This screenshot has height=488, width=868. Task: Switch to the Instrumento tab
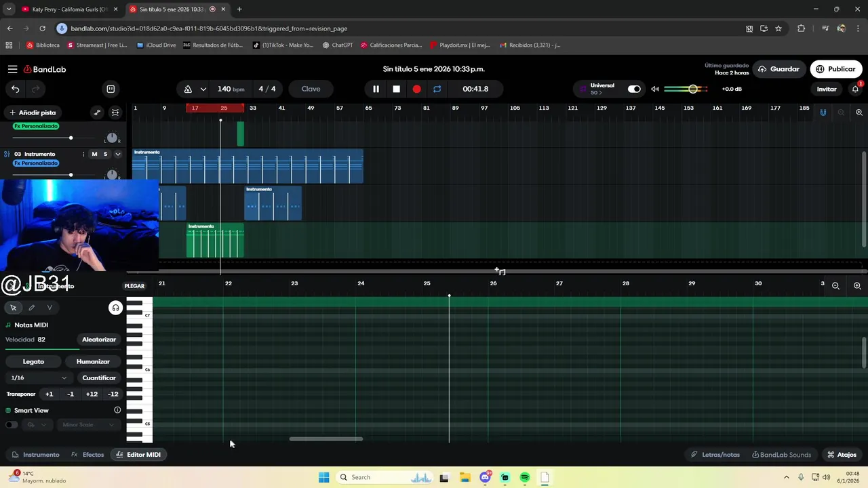(35, 455)
